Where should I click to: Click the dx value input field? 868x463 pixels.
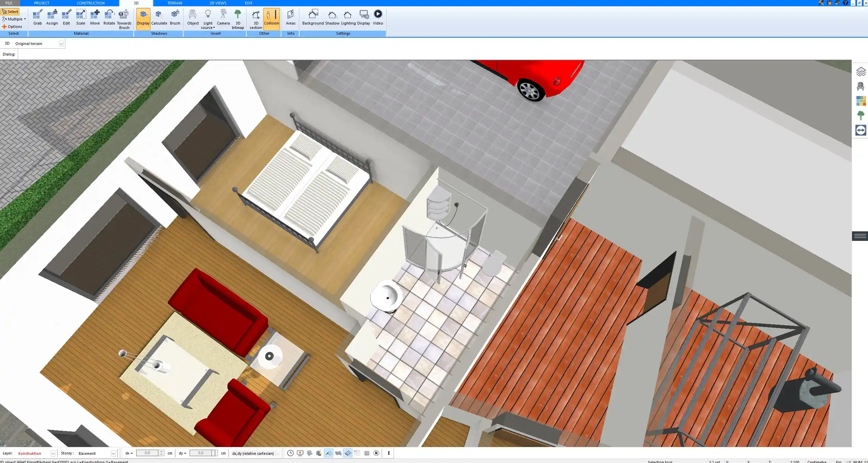tap(147, 453)
